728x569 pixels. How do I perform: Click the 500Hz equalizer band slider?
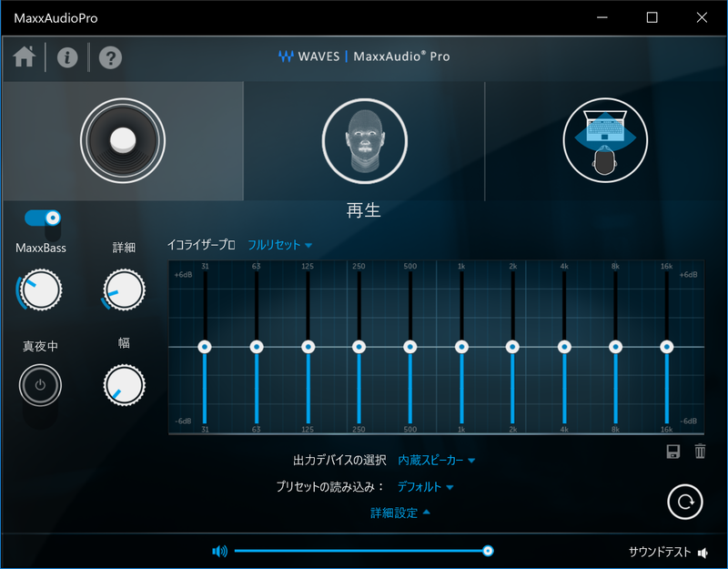(410, 347)
